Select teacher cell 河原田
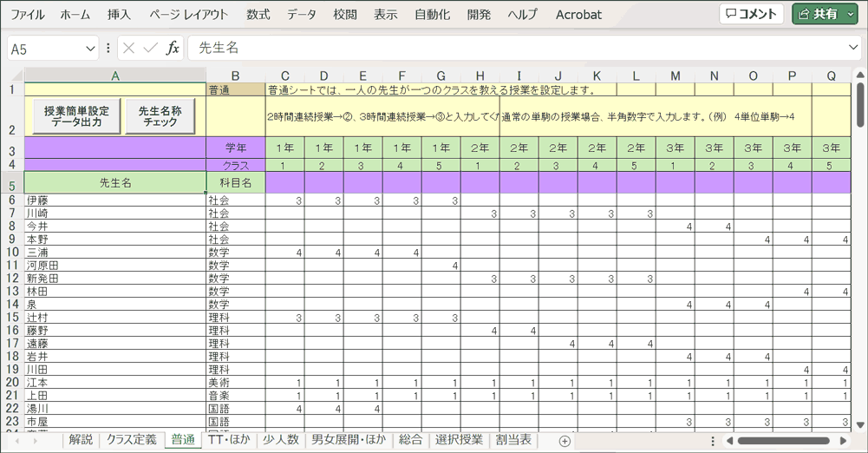868x453 pixels. [x=115, y=266]
